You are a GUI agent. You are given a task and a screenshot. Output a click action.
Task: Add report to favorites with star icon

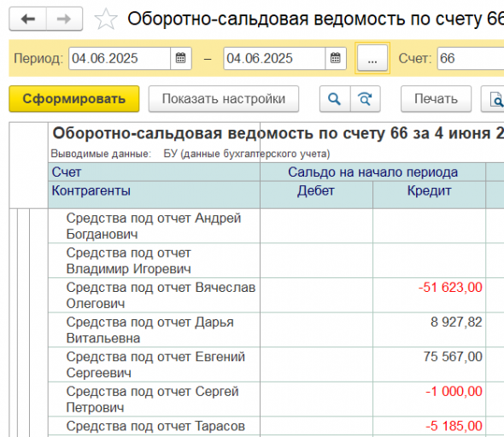pyautogui.click(x=106, y=20)
